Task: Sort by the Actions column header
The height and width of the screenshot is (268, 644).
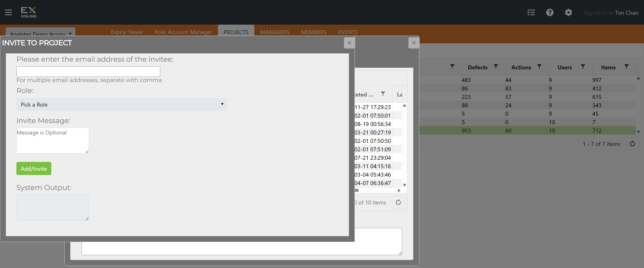Action: tap(521, 67)
